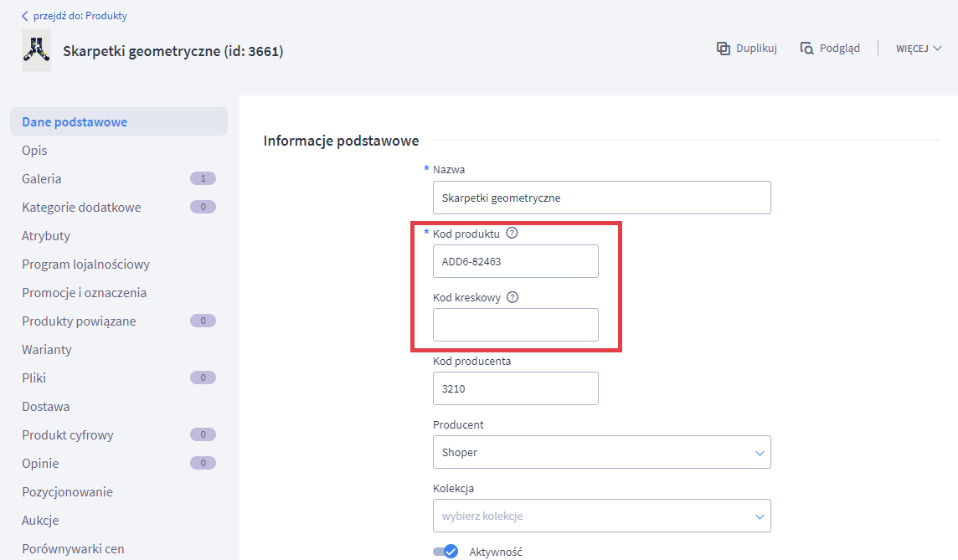This screenshot has height=560, width=958.
Task: Toggle the Aktywność switch
Action: pyautogui.click(x=446, y=552)
